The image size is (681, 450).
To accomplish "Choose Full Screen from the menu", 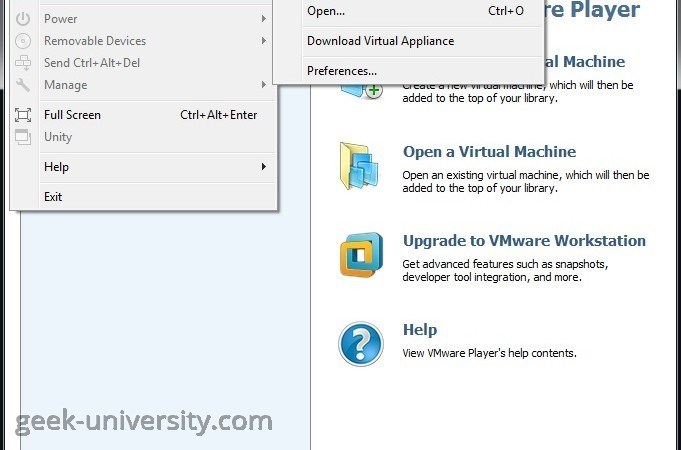I will coord(144,115).
